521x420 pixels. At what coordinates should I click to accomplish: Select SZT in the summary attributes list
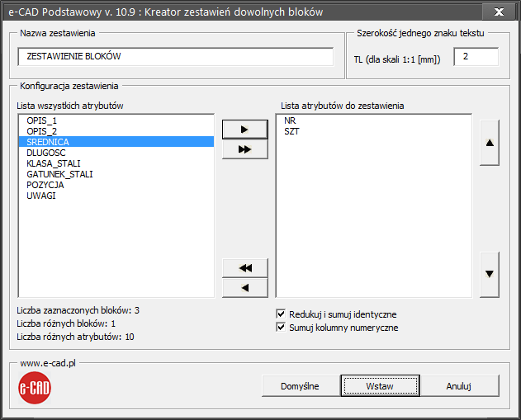374,131
